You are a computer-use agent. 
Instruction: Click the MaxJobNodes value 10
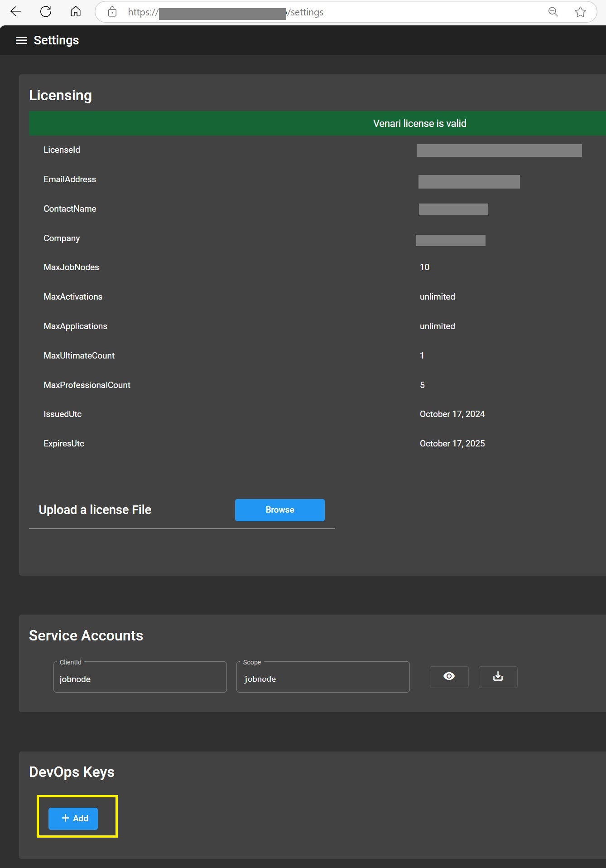pyautogui.click(x=424, y=267)
